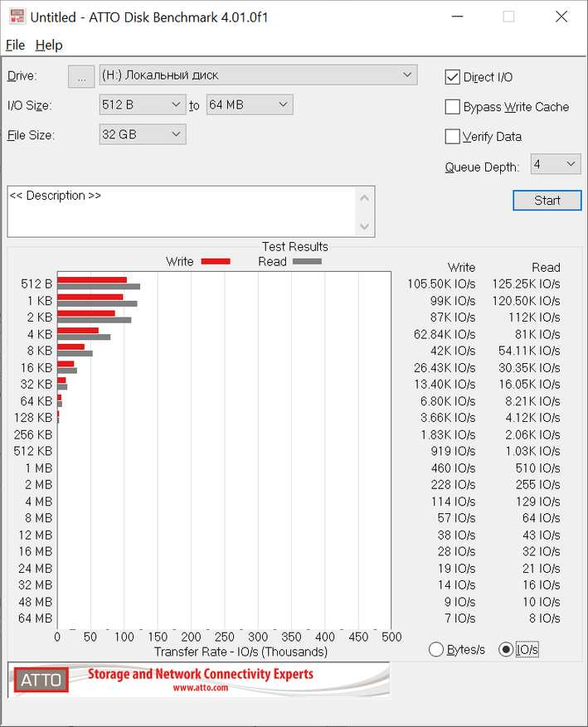Select the Bytes/s radio button
588x727 pixels.
(436, 650)
